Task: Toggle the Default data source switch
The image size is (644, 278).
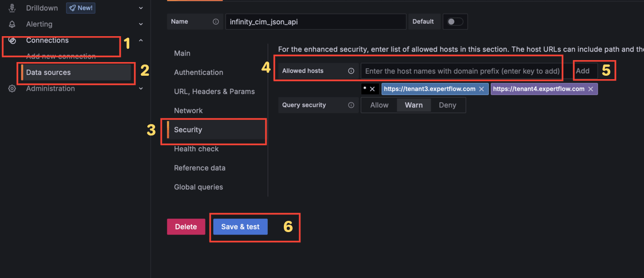Action: point(455,21)
